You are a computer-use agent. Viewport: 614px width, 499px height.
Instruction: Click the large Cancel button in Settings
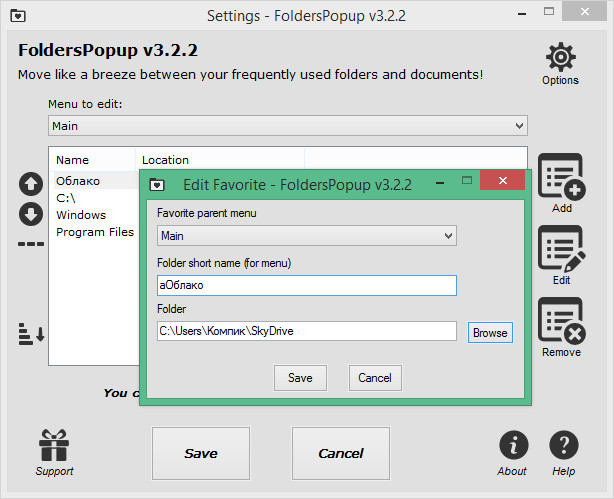point(341,453)
